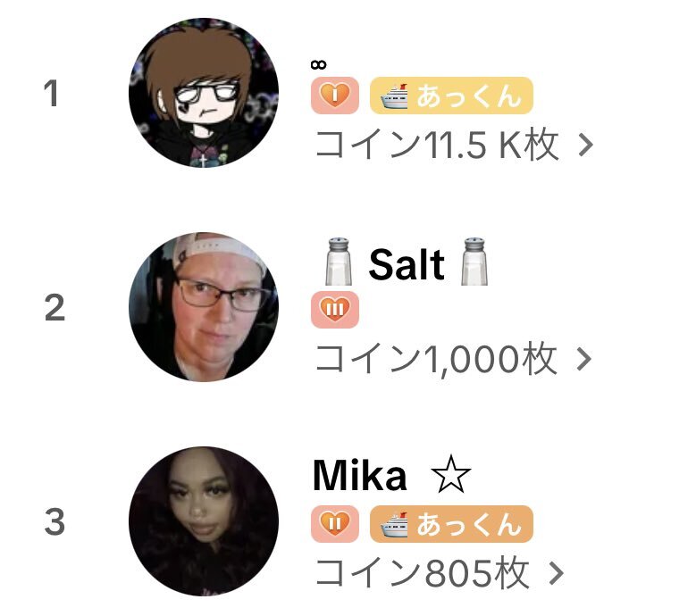The width and height of the screenshot is (696, 616).
Task: Tap the orange あっくん ship badge
Action: [x=451, y=524]
